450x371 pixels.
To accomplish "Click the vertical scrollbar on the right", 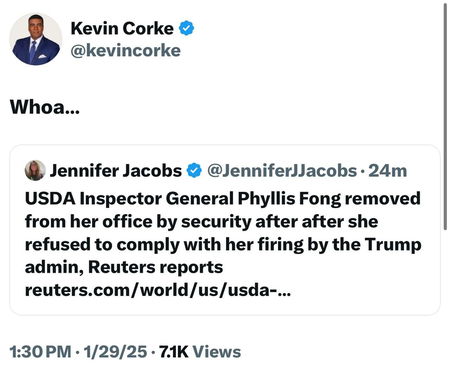I will 445,117.
